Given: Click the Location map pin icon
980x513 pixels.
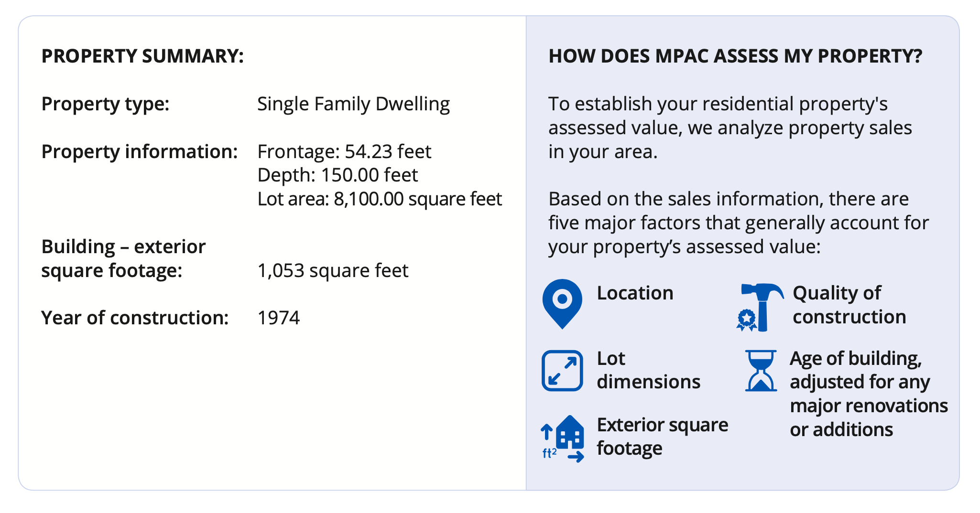Looking at the screenshot, I should (x=562, y=303).
